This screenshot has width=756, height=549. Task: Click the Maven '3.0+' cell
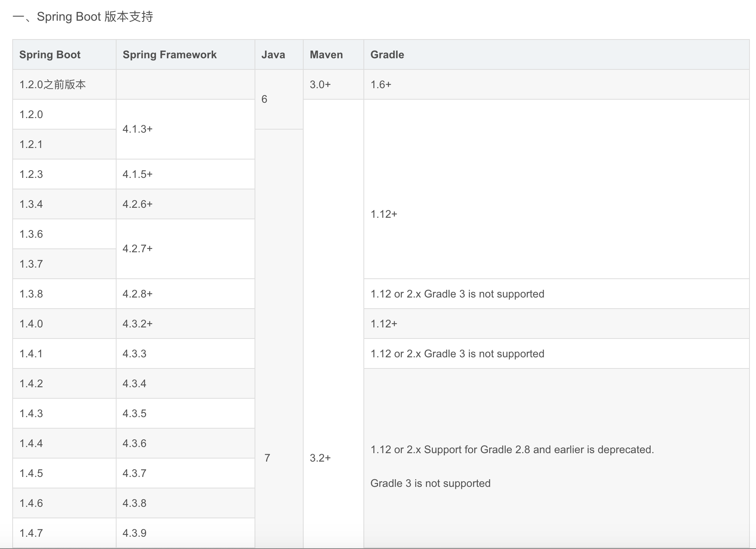click(334, 84)
